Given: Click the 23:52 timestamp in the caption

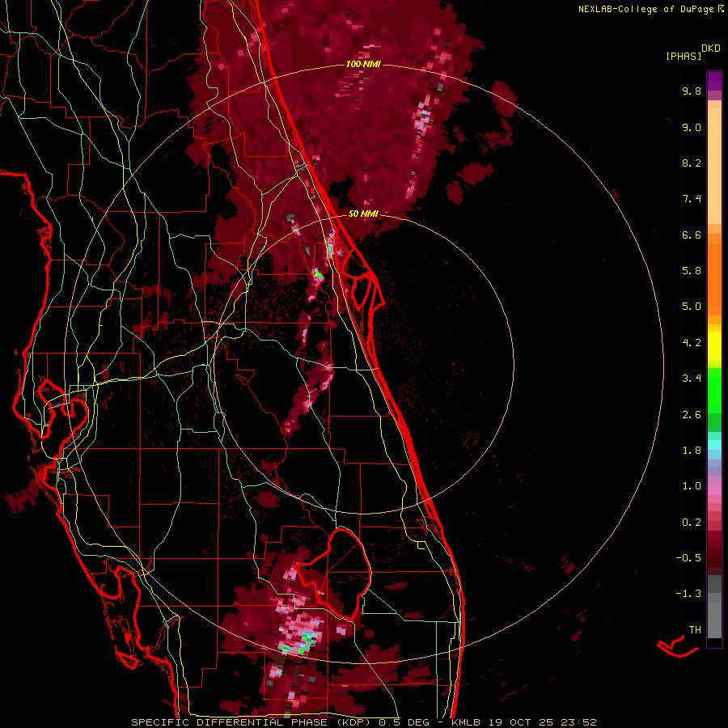Looking at the screenshot, I should tap(578, 722).
